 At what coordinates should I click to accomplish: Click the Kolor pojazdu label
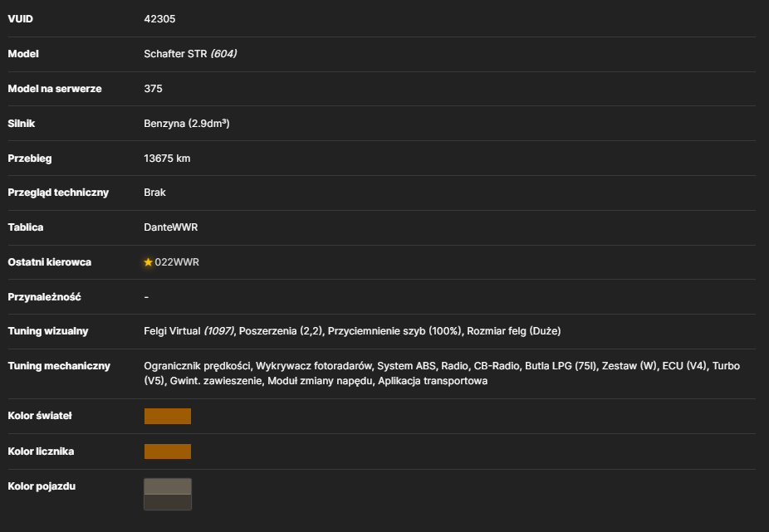(42, 486)
